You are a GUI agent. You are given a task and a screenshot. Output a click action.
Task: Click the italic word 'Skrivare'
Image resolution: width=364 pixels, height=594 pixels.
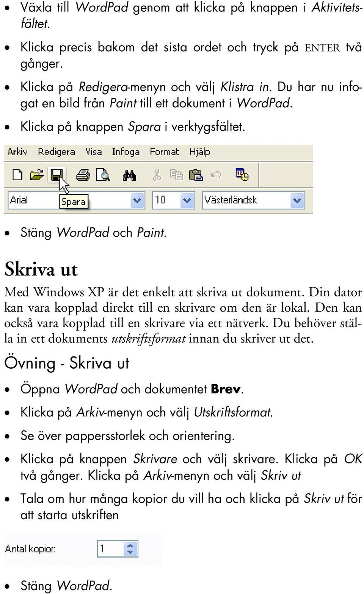[x=155, y=459]
